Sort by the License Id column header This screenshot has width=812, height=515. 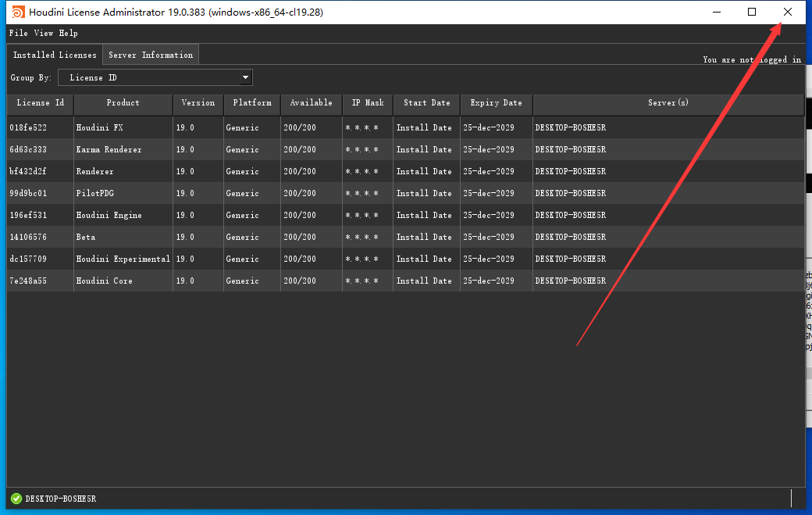pyautogui.click(x=41, y=103)
